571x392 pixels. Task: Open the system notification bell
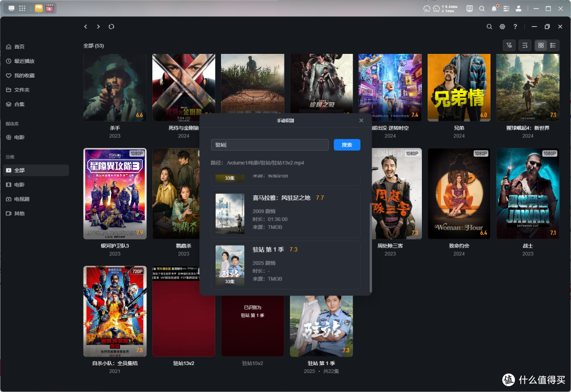pos(494,8)
